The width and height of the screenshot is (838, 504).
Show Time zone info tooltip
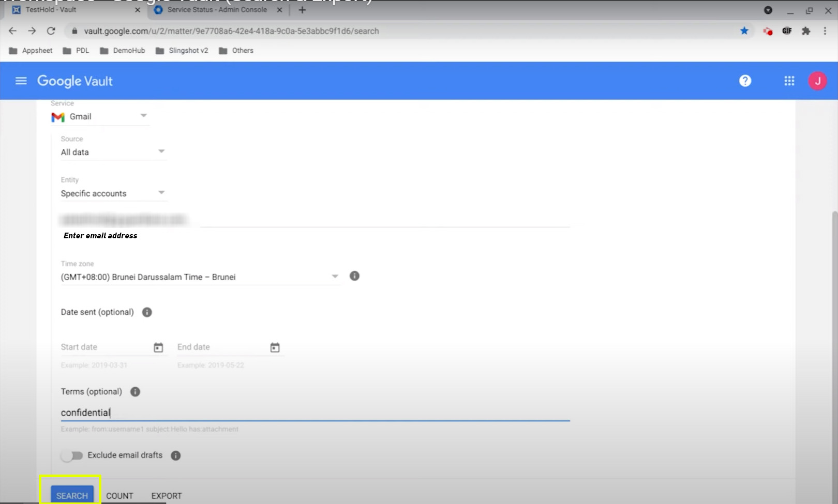point(354,276)
